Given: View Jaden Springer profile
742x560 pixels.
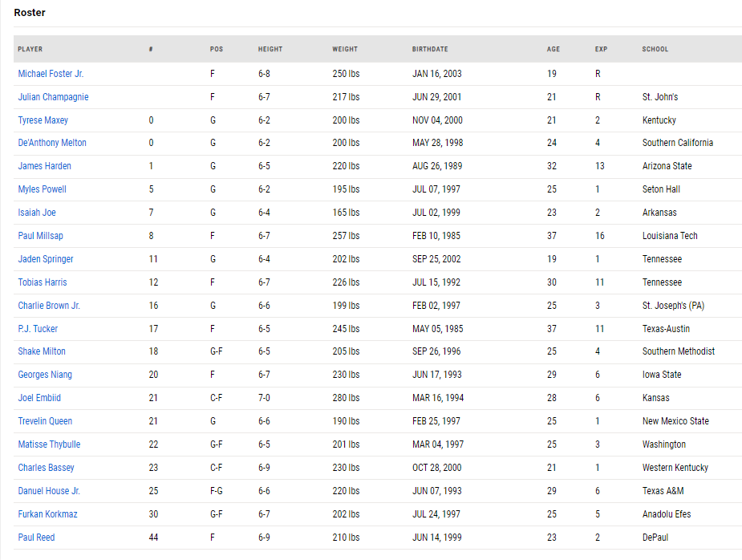Looking at the screenshot, I should [x=46, y=259].
